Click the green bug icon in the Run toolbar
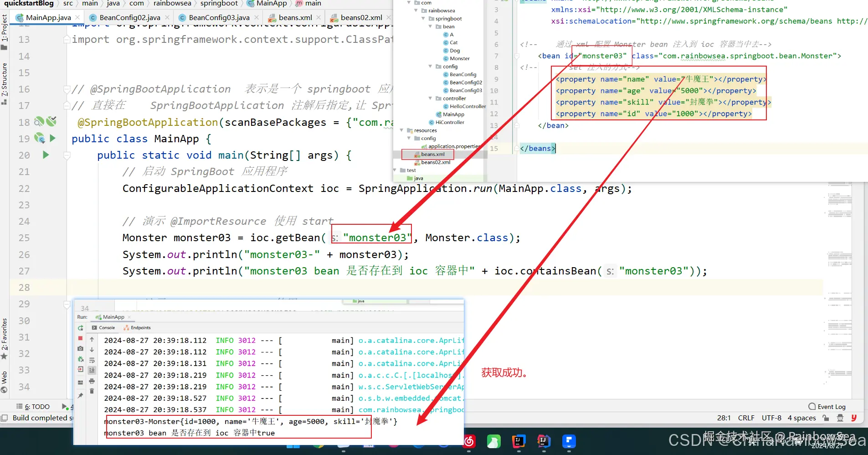The height and width of the screenshot is (455, 868). (81, 359)
